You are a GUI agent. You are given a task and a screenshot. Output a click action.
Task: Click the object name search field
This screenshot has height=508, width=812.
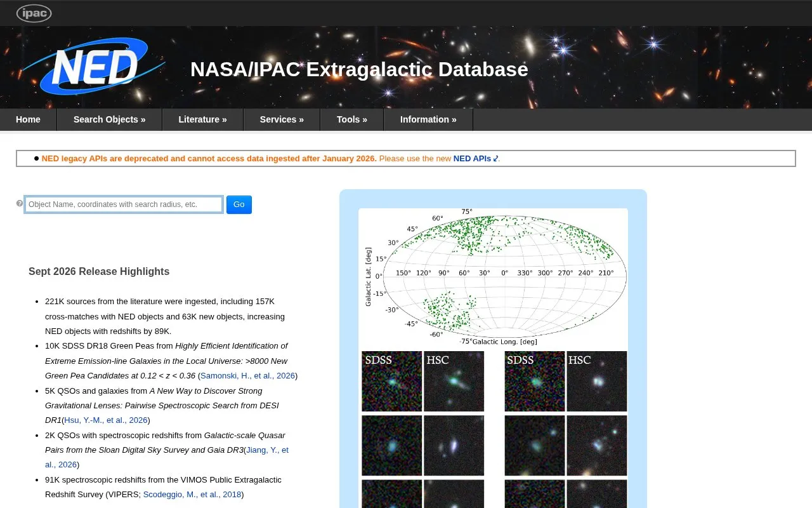point(124,204)
